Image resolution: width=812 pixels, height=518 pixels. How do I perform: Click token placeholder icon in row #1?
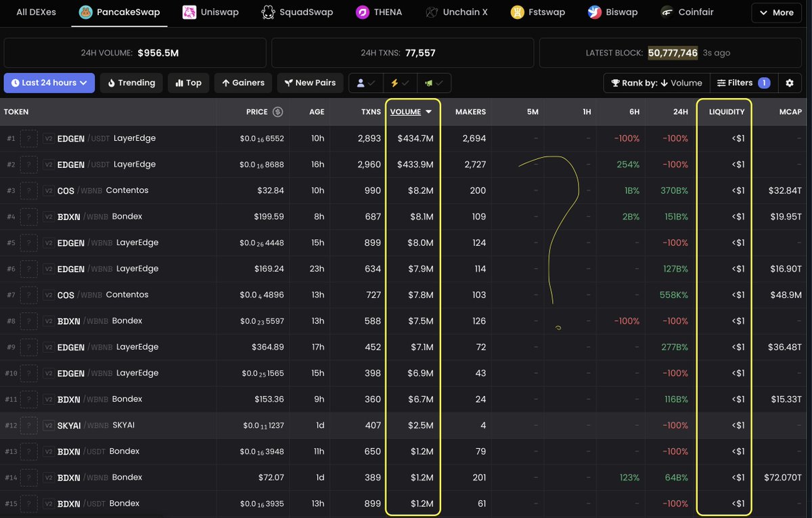pos(29,138)
